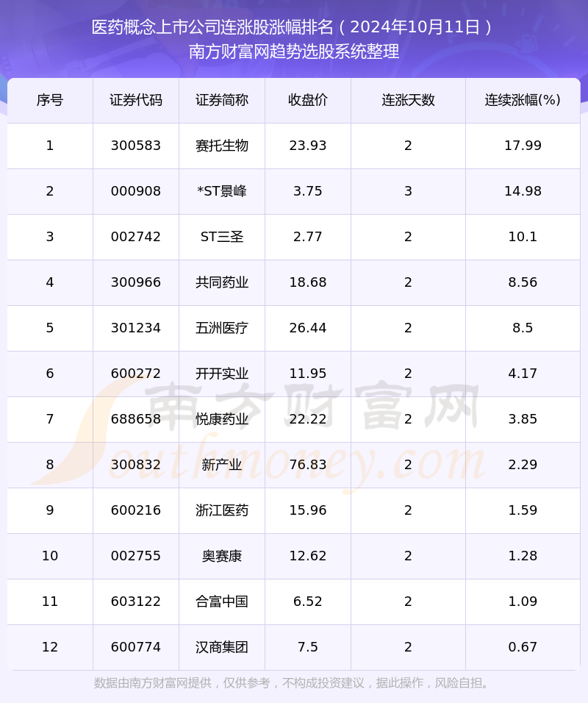588x703 pixels.
Task: Click the 4.17 gain value
Action: pos(523,374)
